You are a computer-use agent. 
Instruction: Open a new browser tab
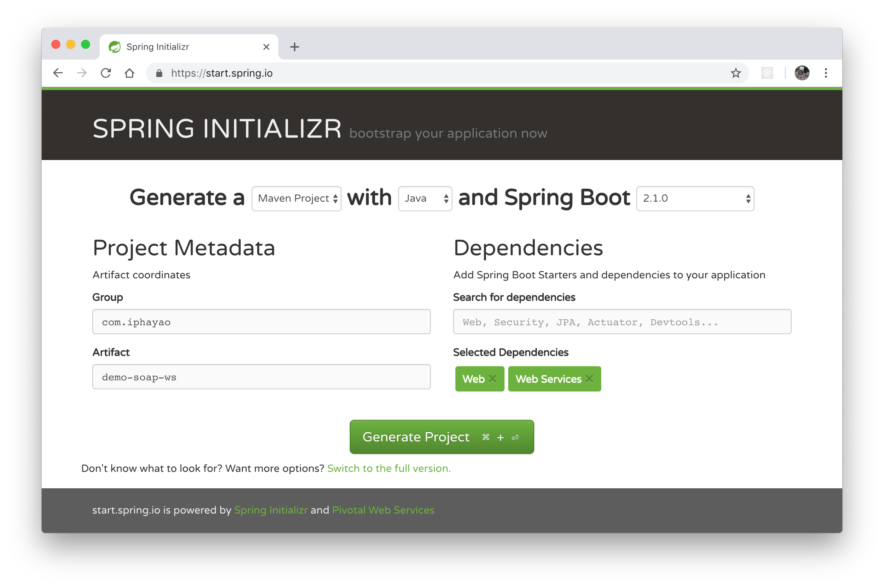point(294,47)
